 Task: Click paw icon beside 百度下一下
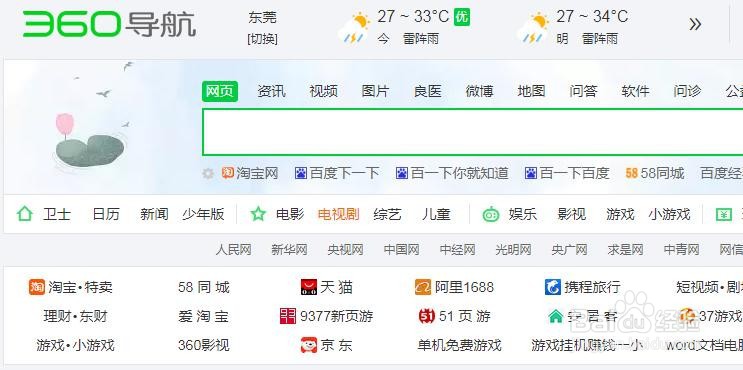point(301,173)
